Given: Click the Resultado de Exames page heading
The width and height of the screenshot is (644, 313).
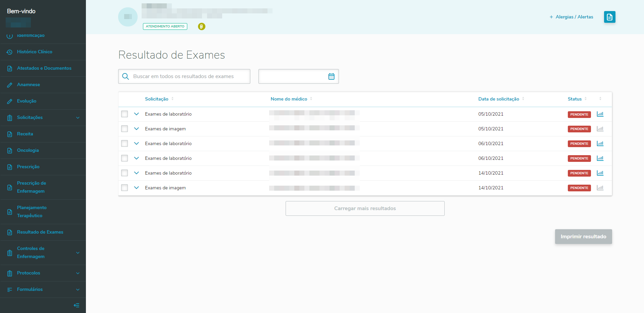Looking at the screenshot, I should (x=171, y=55).
